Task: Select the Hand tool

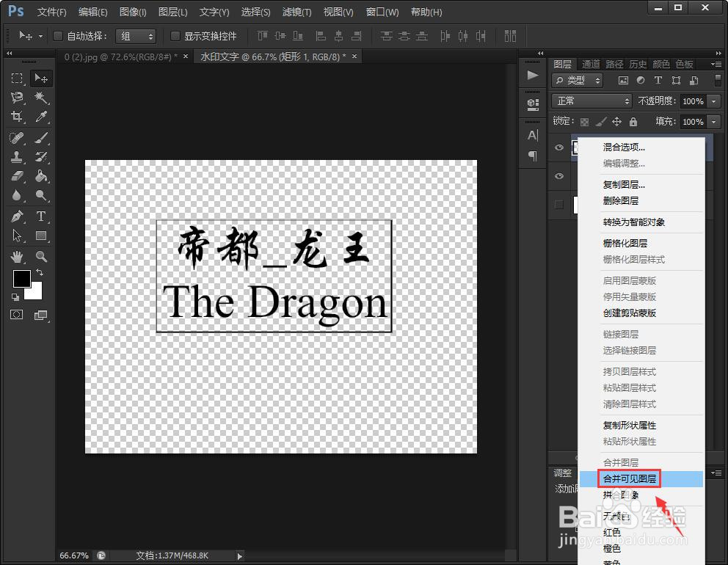Action: [x=18, y=255]
